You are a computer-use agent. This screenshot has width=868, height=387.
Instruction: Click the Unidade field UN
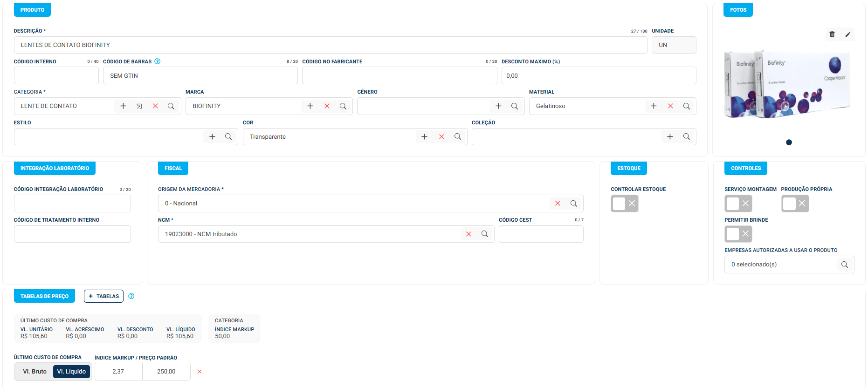674,45
